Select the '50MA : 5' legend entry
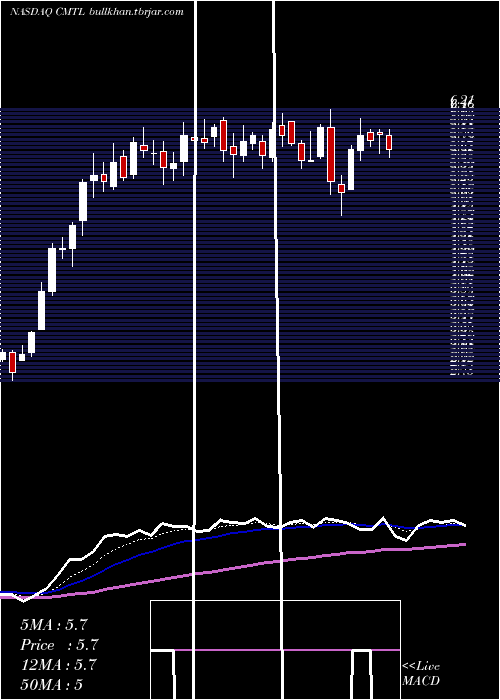 pos(52,684)
